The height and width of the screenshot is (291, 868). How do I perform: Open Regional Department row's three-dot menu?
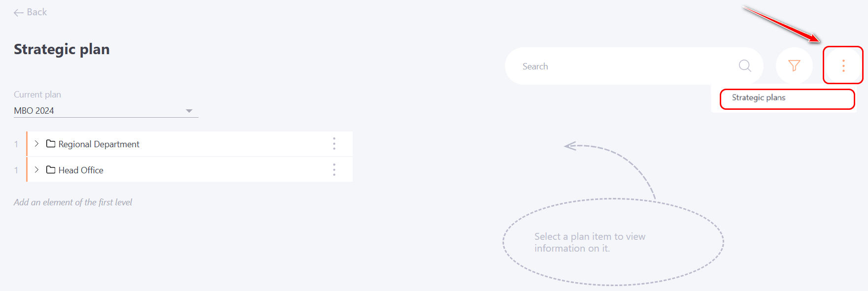tap(334, 144)
